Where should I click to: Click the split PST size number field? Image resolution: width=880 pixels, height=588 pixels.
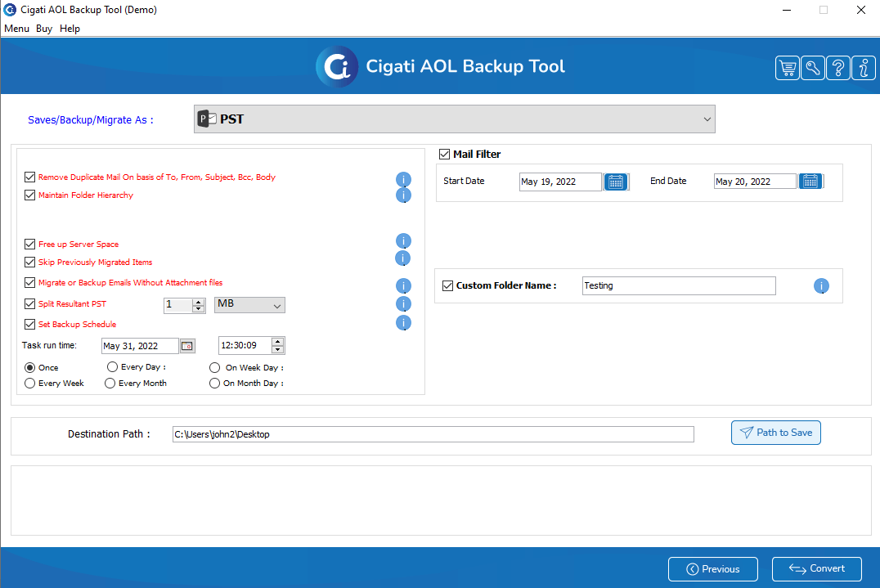click(x=178, y=305)
